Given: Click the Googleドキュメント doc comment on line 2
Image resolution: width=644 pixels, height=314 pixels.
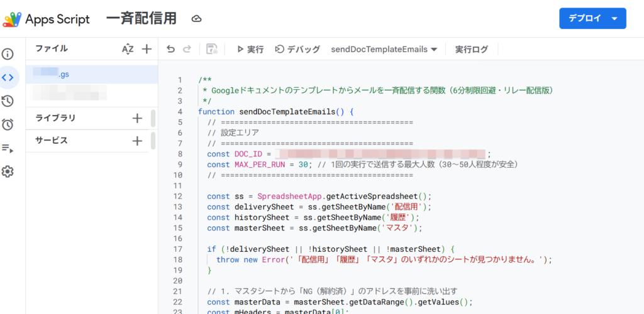Looking at the screenshot, I should click(x=377, y=90).
